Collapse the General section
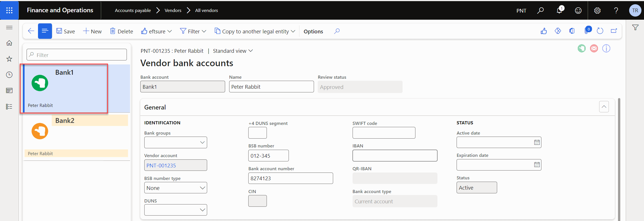Image resolution: width=644 pixels, height=221 pixels. pyautogui.click(x=604, y=107)
